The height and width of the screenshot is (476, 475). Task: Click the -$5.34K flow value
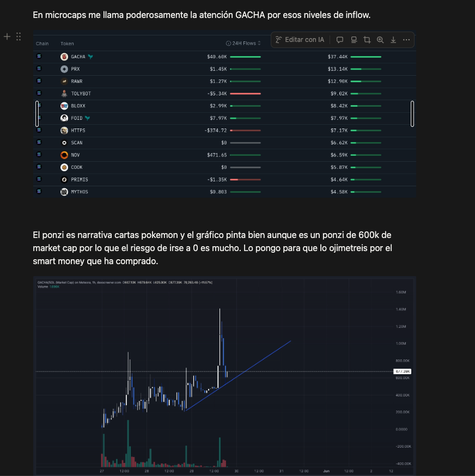217,94
